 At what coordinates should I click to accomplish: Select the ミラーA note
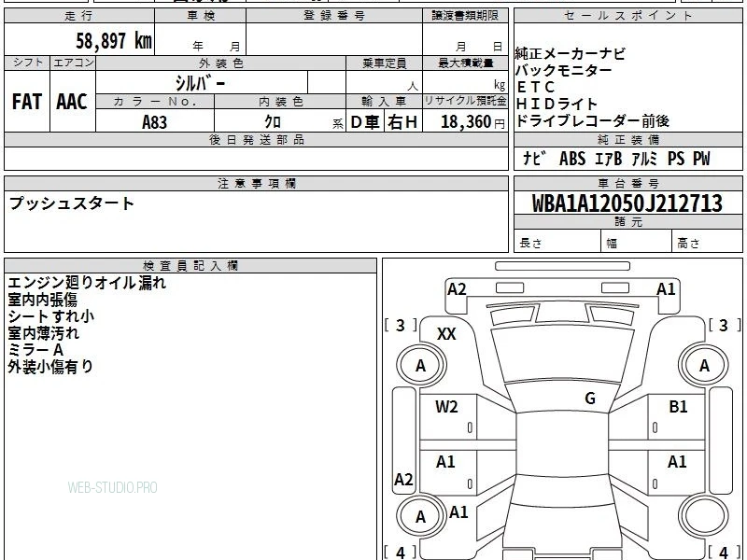(x=35, y=349)
